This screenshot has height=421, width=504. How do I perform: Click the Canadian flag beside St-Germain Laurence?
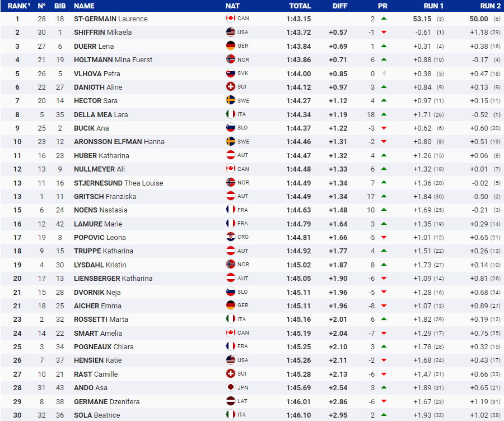click(x=230, y=18)
